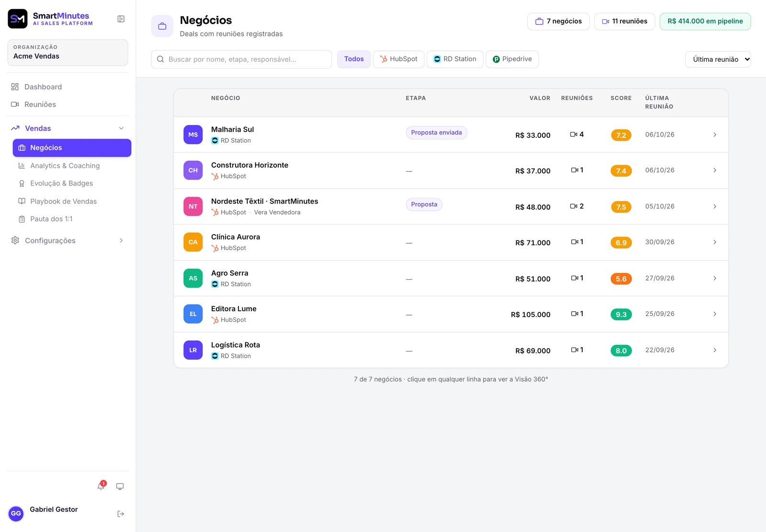Collapse the Vendas section
The image size is (766, 532).
coord(121,128)
